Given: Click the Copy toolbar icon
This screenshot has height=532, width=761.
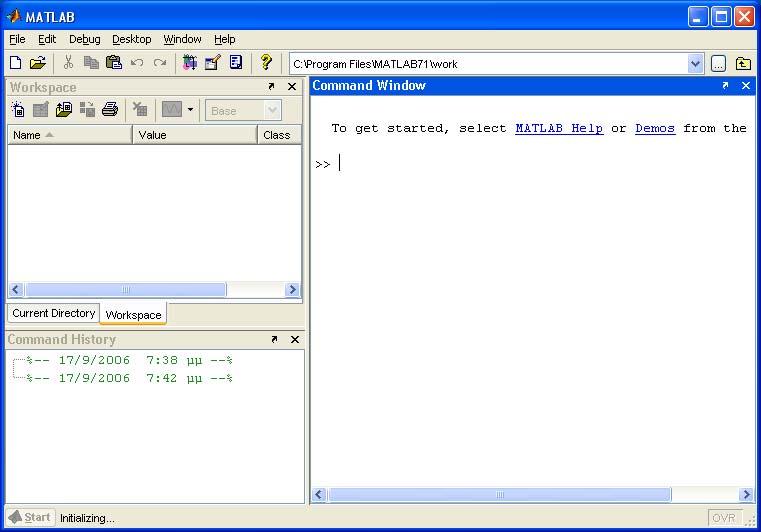Looking at the screenshot, I should (x=91, y=62).
